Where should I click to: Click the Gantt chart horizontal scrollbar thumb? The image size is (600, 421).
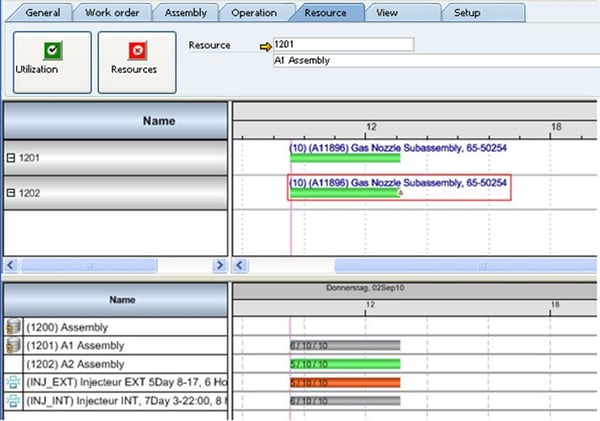click(x=465, y=265)
